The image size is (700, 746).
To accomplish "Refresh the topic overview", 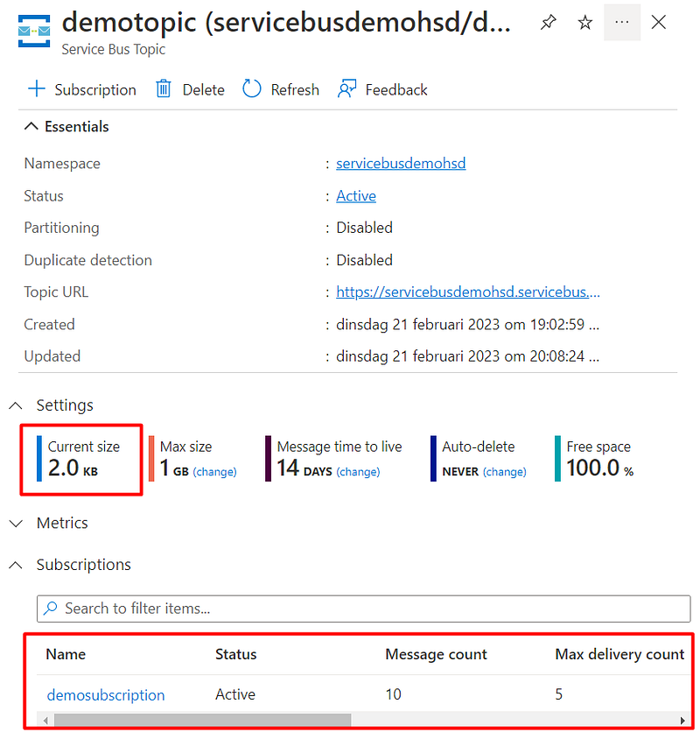I will [x=281, y=89].
